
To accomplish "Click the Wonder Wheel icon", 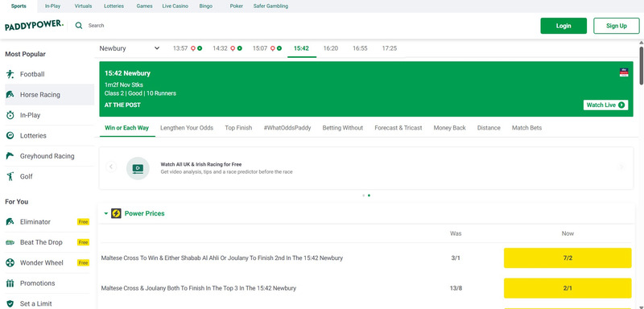I will [x=10, y=262].
